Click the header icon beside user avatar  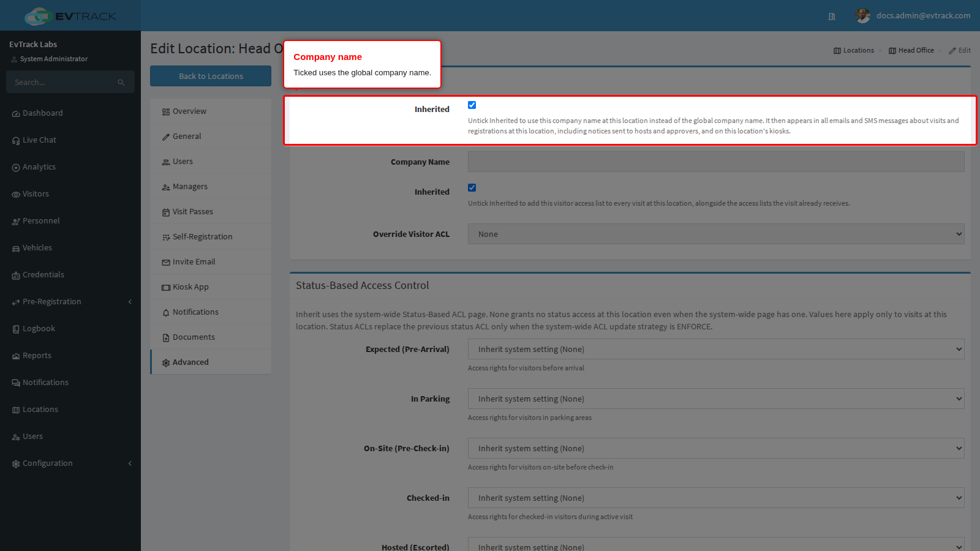coord(832,17)
